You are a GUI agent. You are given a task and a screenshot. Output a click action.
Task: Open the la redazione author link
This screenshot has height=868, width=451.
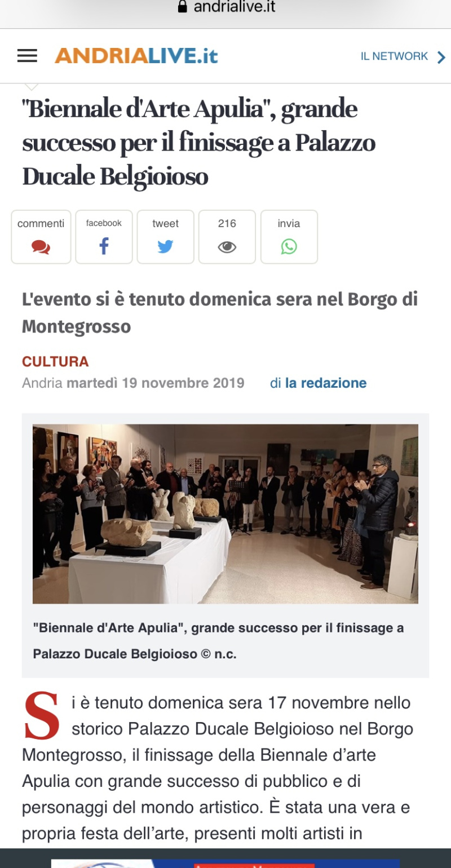click(326, 383)
